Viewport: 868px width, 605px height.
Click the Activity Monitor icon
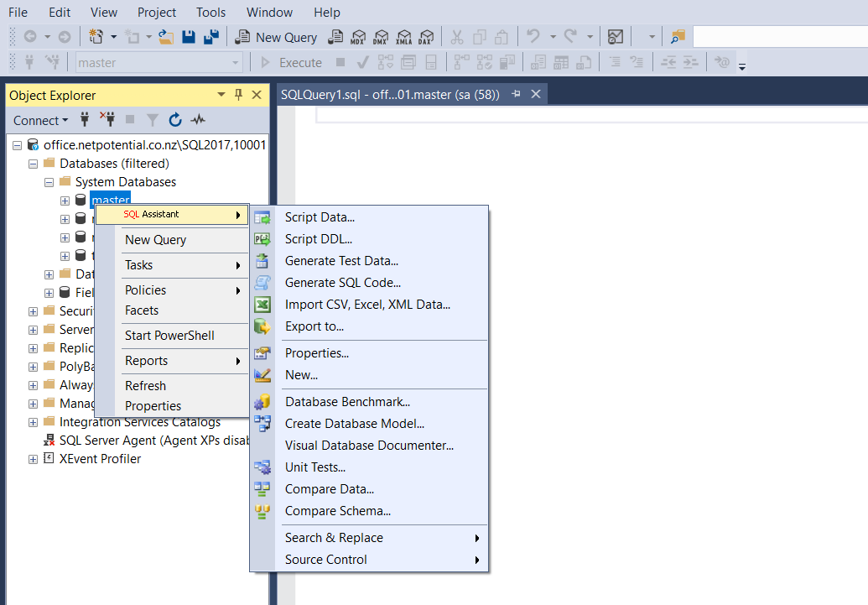click(198, 120)
